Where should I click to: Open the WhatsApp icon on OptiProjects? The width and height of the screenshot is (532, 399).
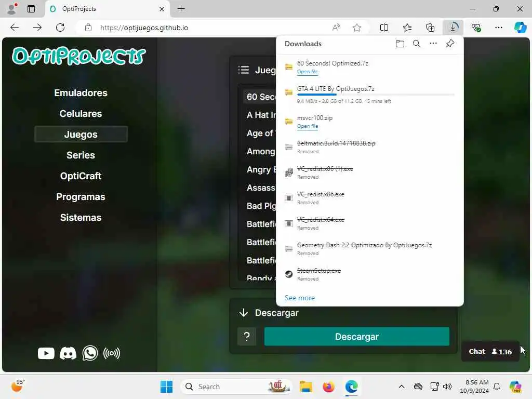click(x=90, y=353)
